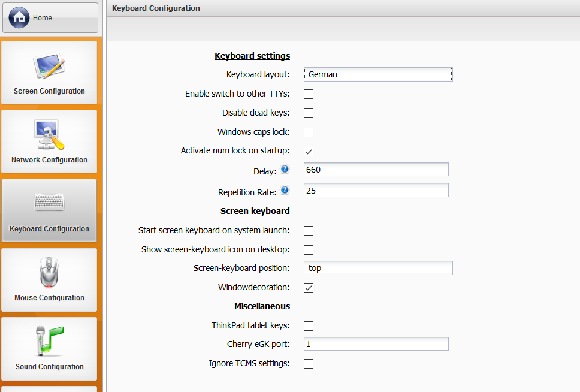This screenshot has height=392, width=580.
Task: Click the Repetition Rate input field
Action: (x=376, y=190)
